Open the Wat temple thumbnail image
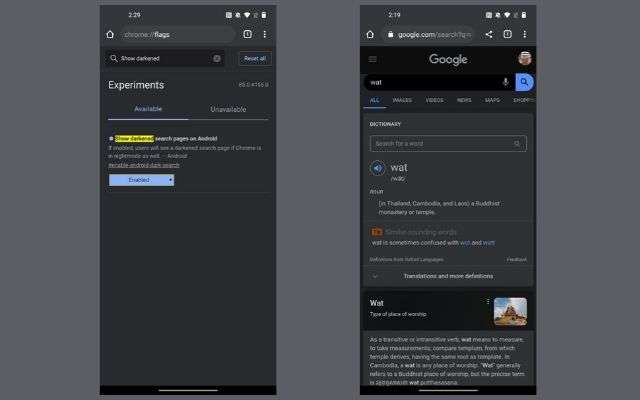The width and height of the screenshot is (640, 400). pos(510,311)
